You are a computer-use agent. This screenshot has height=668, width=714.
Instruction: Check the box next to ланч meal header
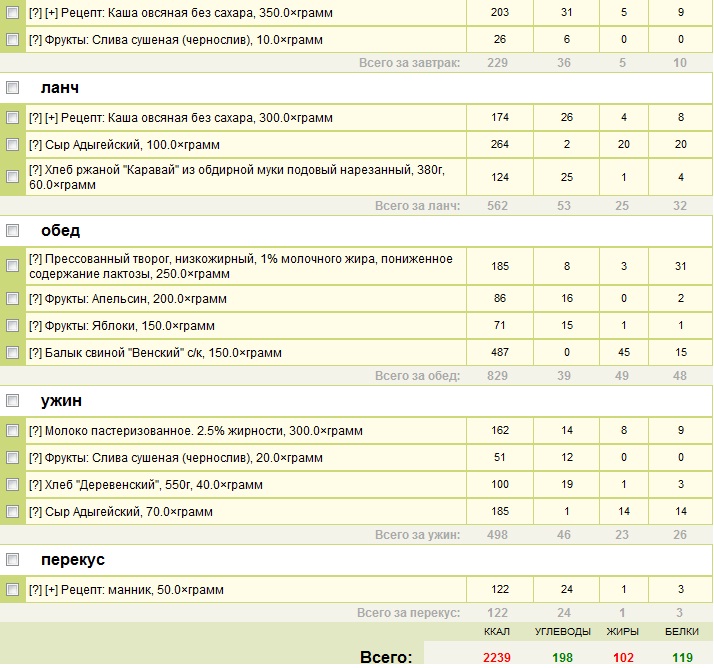pos(13,88)
